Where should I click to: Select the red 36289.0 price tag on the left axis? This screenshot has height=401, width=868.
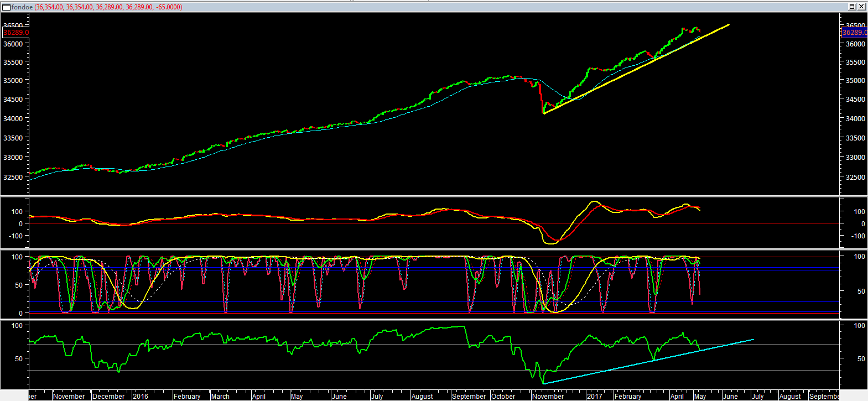15,33
